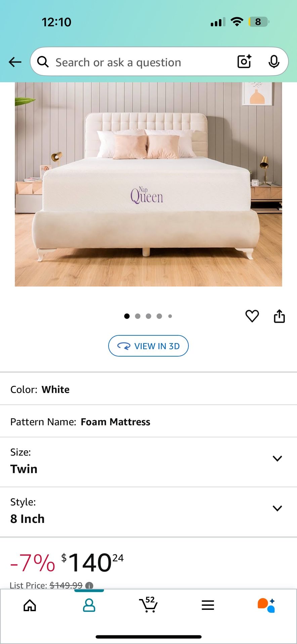The width and height of the screenshot is (297, 644).
Task: Activate voice search microphone
Action: [274, 62]
